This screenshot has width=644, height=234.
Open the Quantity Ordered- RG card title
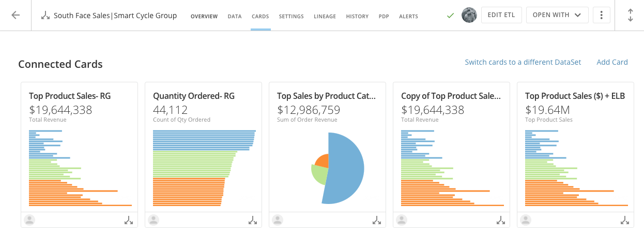[x=193, y=96]
